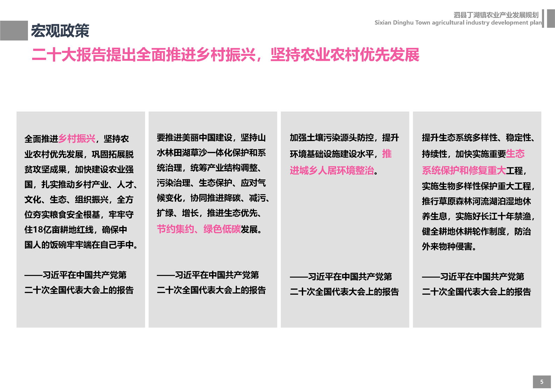Click text 提升生态系统多样性 in fourth card

[460, 138]
